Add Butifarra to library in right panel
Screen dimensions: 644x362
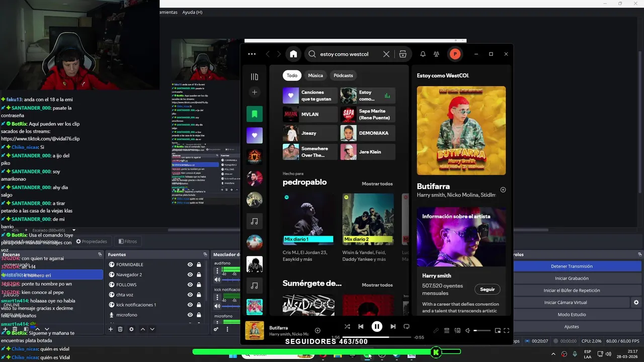coord(503,190)
